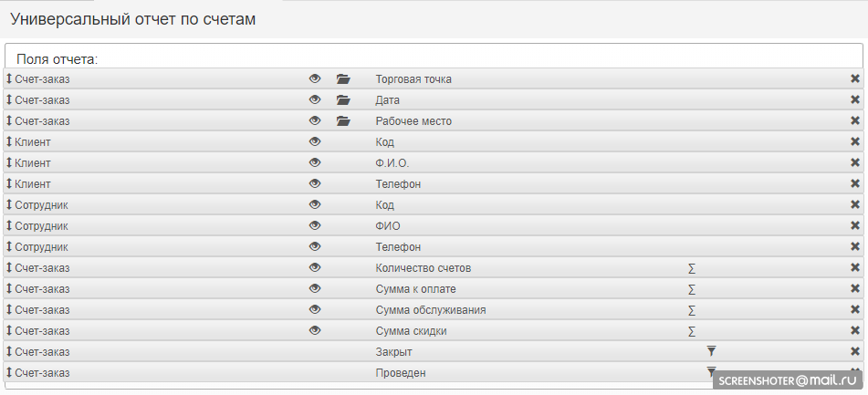
Task: Click folder icon in Рабочее место row
Action: [343, 121]
